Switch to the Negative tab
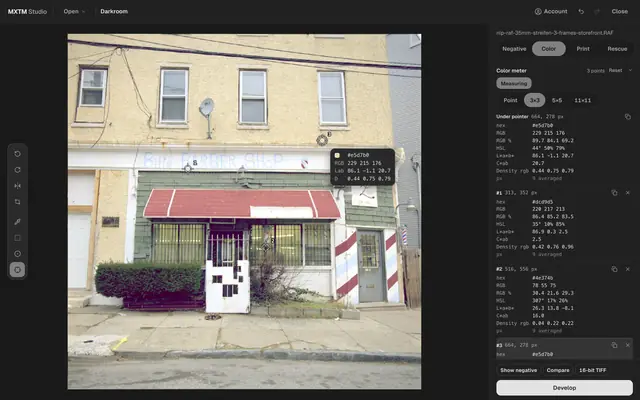 coord(514,49)
